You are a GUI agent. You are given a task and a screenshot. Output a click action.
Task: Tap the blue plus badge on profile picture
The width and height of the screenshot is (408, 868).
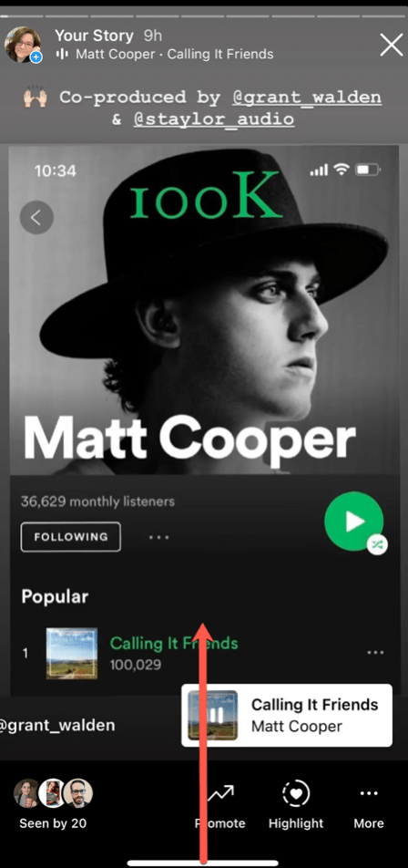(36, 57)
